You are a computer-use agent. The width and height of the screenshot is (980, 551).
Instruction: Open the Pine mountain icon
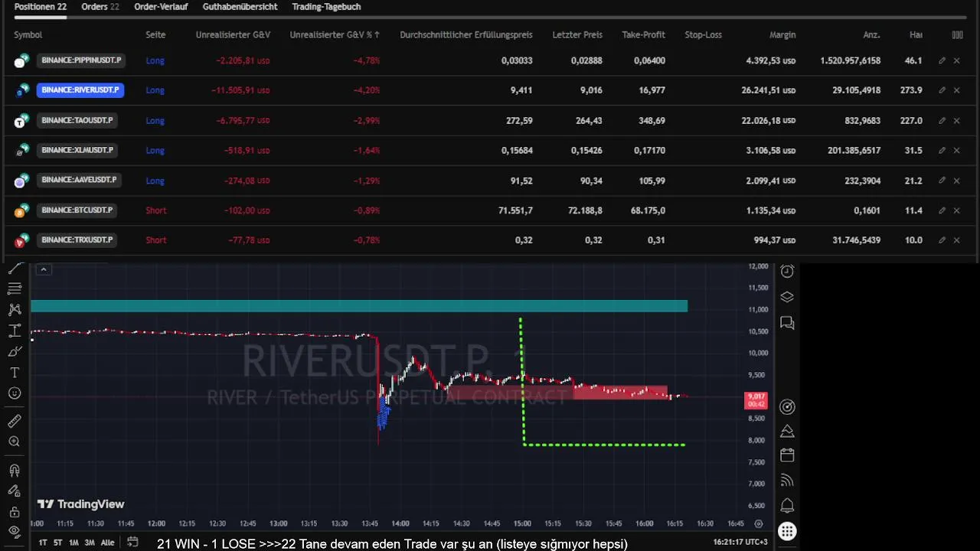pos(787,431)
